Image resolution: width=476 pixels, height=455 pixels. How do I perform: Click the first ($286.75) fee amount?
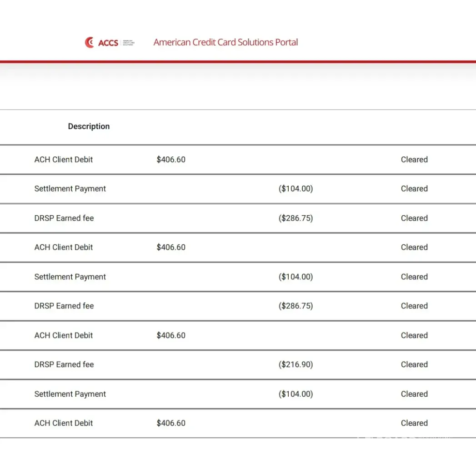(296, 218)
